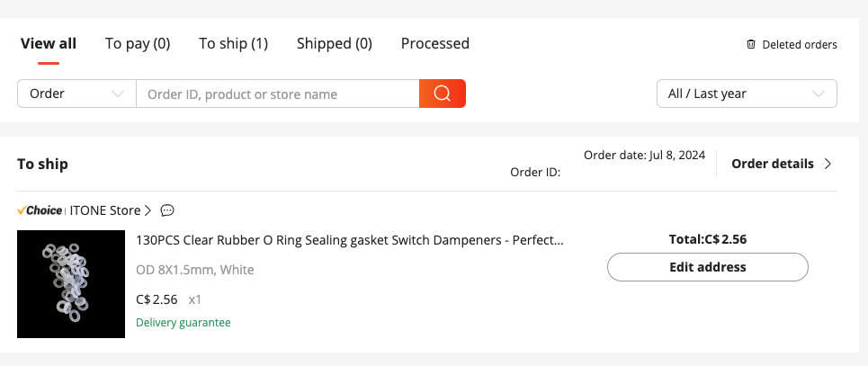The height and width of the screenshot is (366, 868).
Task: Open the To ship (1) tab
Action: (x=233, y=43)
